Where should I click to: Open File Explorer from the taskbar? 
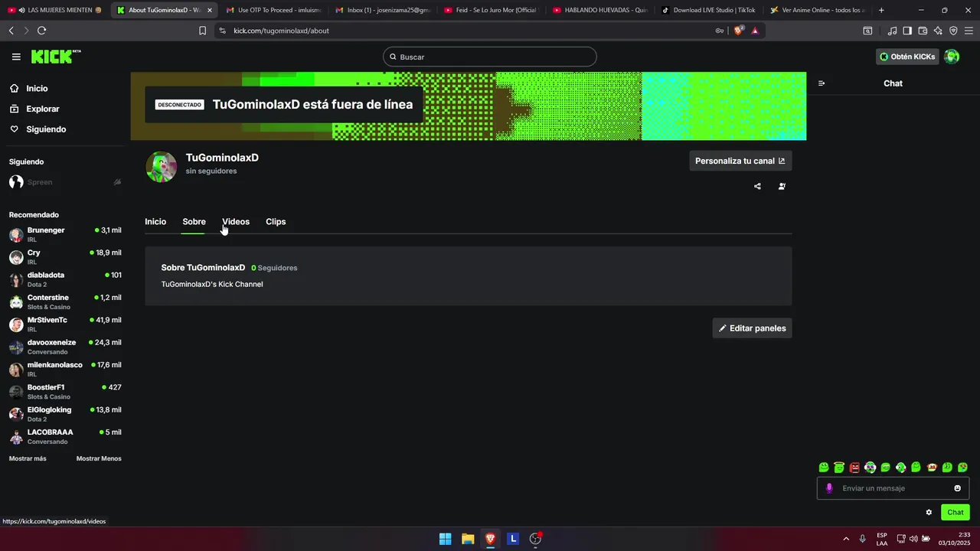click(x=468, y=539)
